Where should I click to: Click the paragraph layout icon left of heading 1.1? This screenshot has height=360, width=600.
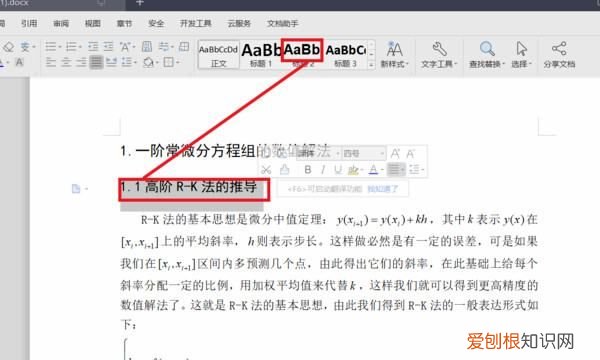(x=76, y=189)
